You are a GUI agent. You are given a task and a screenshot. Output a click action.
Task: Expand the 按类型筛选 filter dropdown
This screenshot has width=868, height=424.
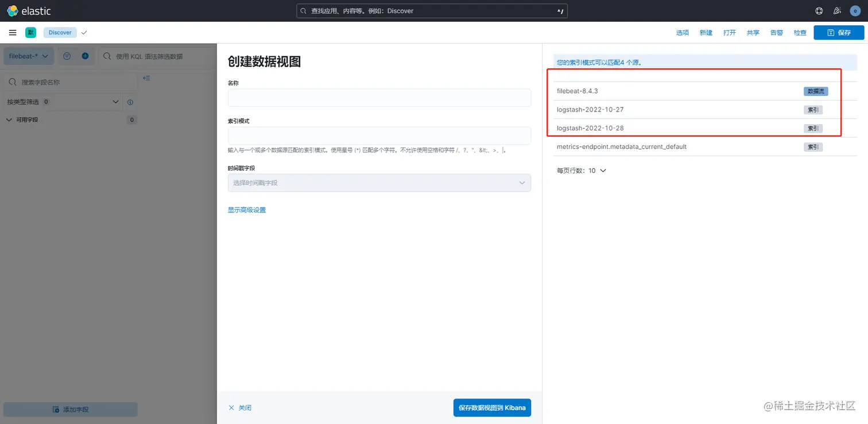coord(64,102)
